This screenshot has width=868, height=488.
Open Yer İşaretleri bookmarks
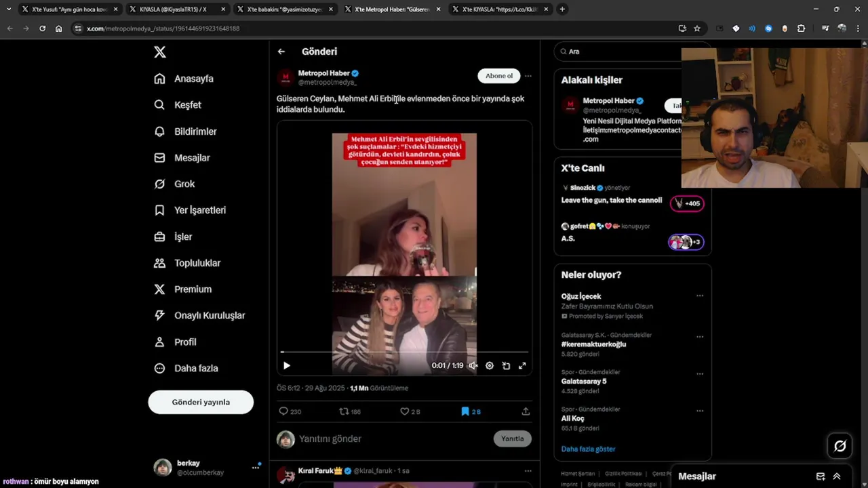pyautogui.click(x=190, y=210)
